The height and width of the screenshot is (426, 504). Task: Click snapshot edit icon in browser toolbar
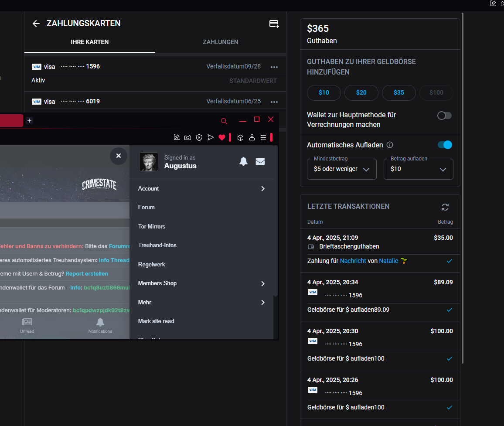point(177,137)
